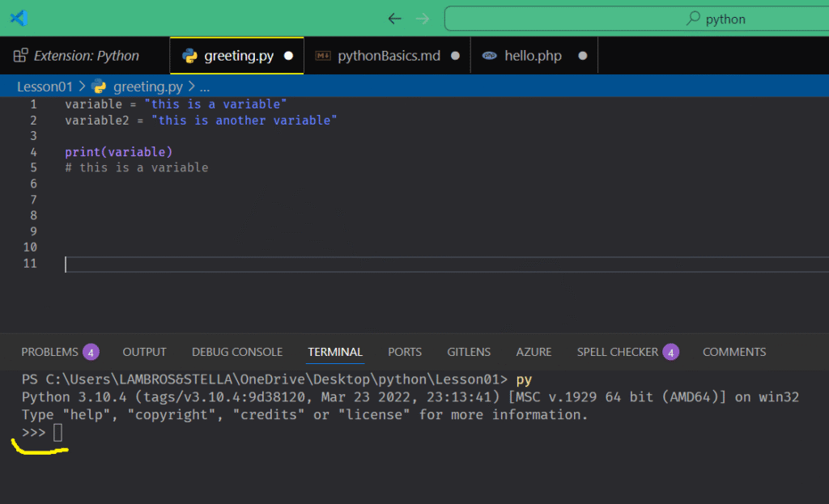This screenshot has height=504, width=829.
Task: Switch to the DEBUG CONSOLE panel
Action: point(237,352)
